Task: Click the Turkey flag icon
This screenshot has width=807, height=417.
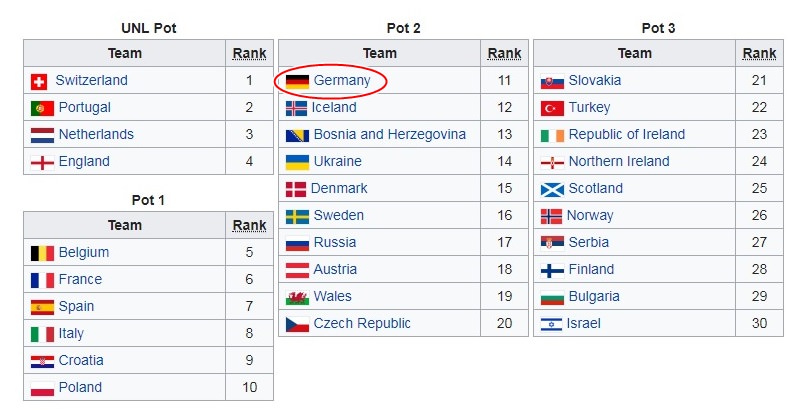Action: (x=552, y=108)
